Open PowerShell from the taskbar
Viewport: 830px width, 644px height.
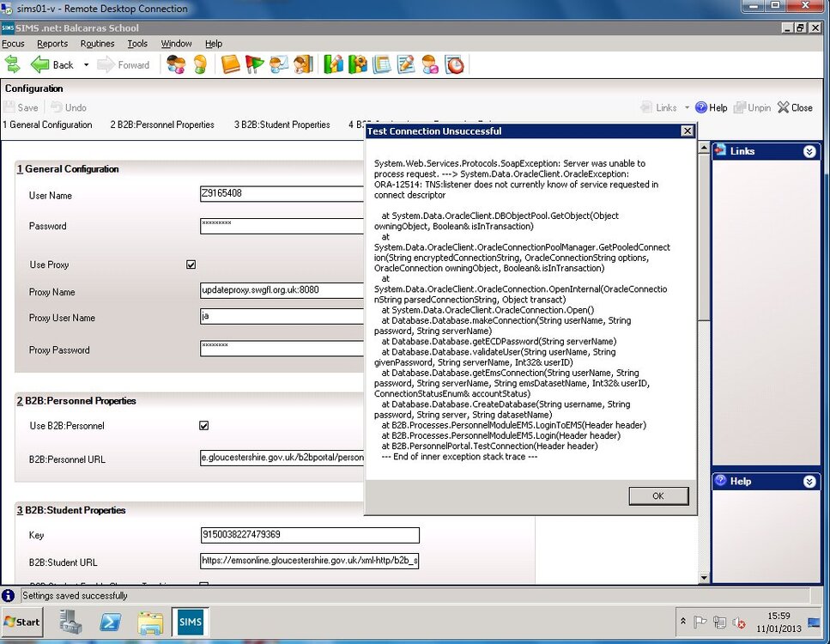click(x=110, y=623)
